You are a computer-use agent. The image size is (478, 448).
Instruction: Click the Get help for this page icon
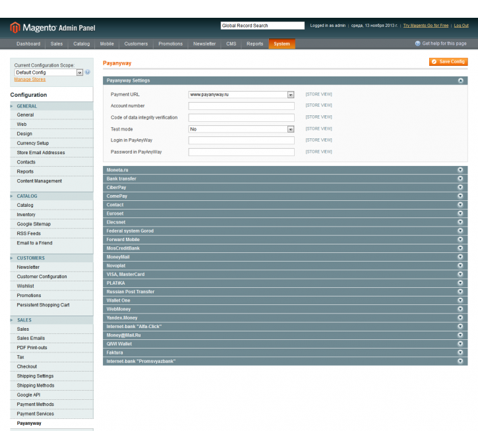coord(417,43)
